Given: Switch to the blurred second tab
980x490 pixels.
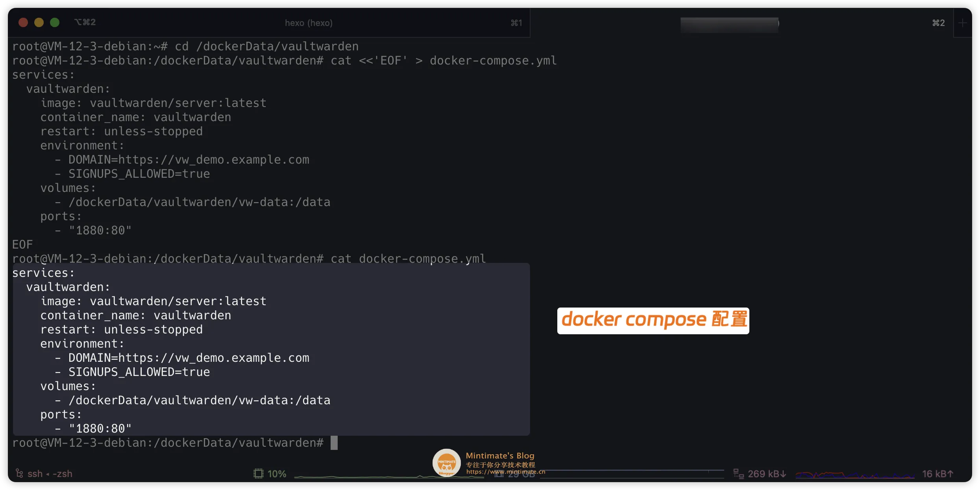Looking at the screenshot, I should coord(742,23).
